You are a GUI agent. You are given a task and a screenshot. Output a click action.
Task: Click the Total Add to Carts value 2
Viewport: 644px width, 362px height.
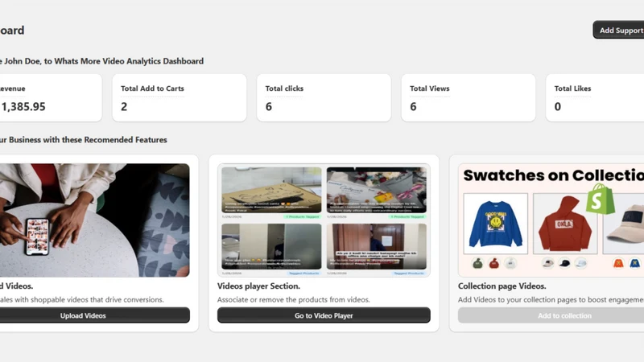(124, 107)
